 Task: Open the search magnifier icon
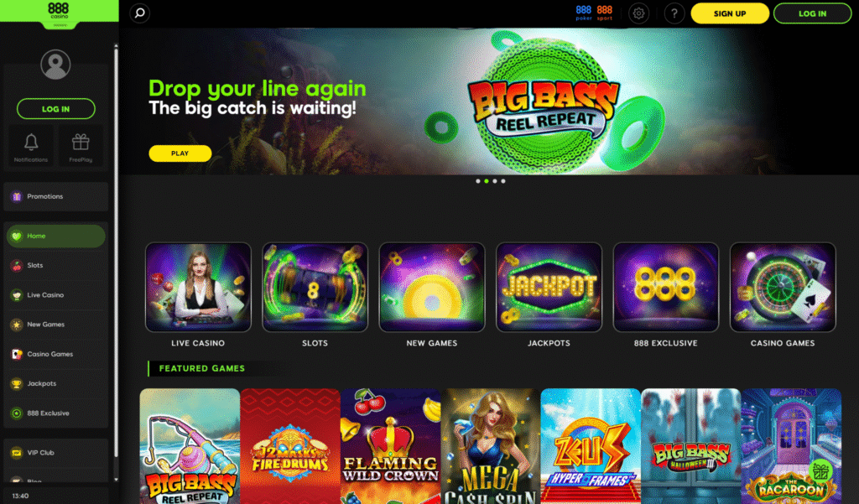point(140,13)
